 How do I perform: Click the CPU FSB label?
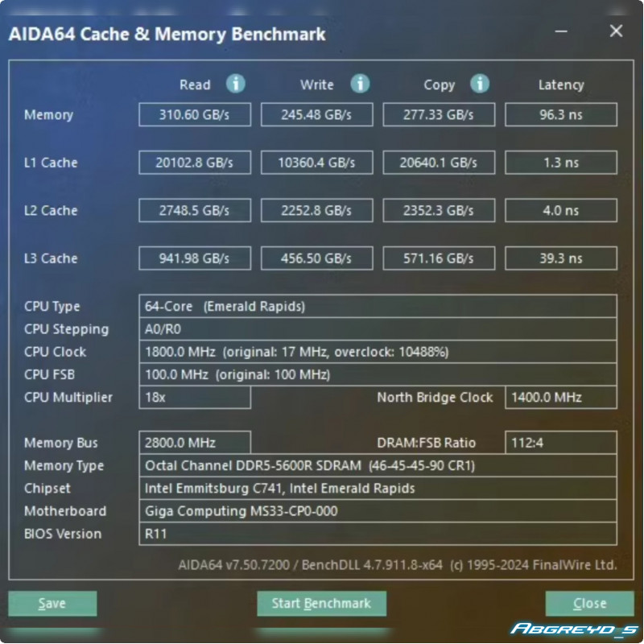50,374
